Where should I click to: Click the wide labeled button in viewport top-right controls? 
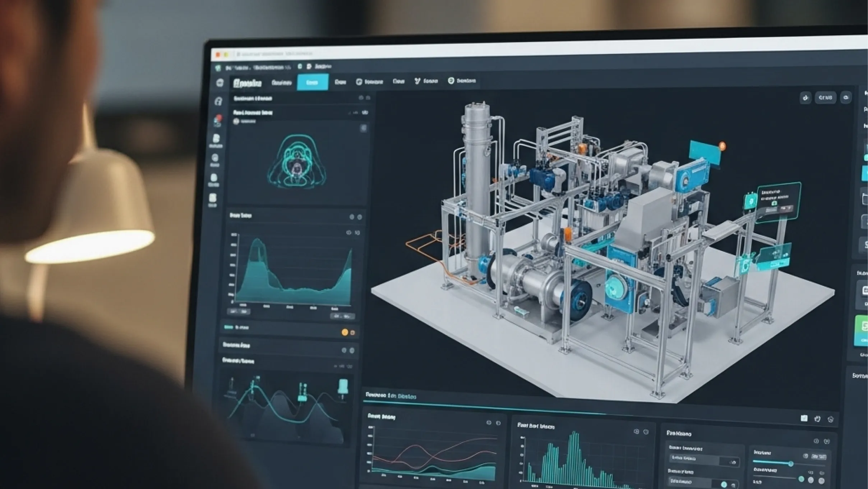(825, 97)
